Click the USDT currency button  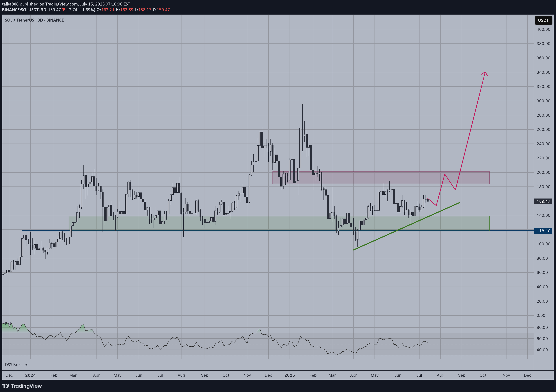pos(543,20)
